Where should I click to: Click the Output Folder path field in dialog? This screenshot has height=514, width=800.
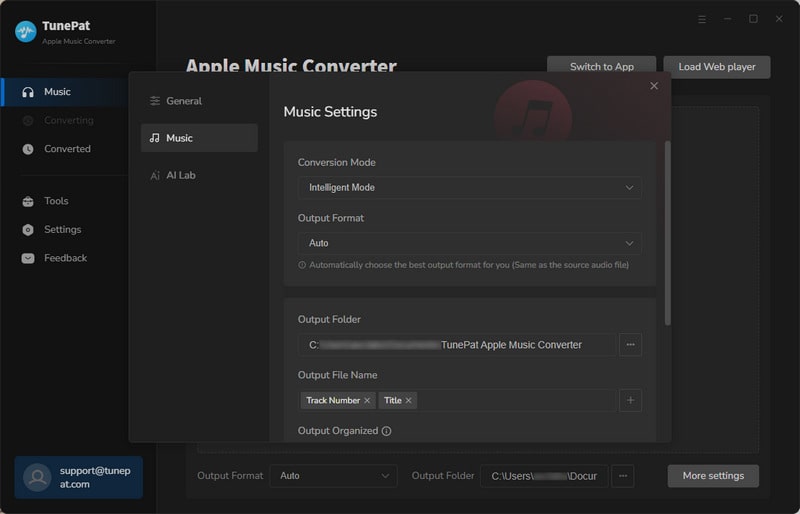pos(457,345)
